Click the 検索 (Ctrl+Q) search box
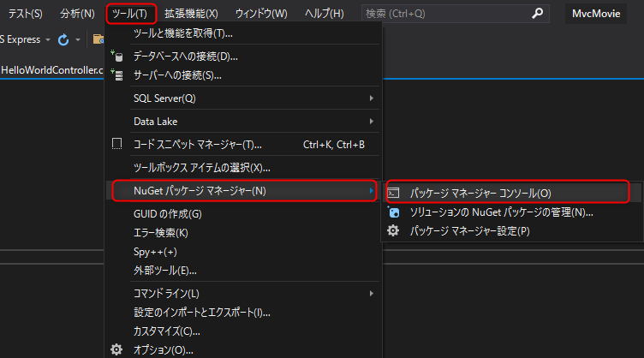Screen dimensions: 644x358 click(x=455, y=14)
